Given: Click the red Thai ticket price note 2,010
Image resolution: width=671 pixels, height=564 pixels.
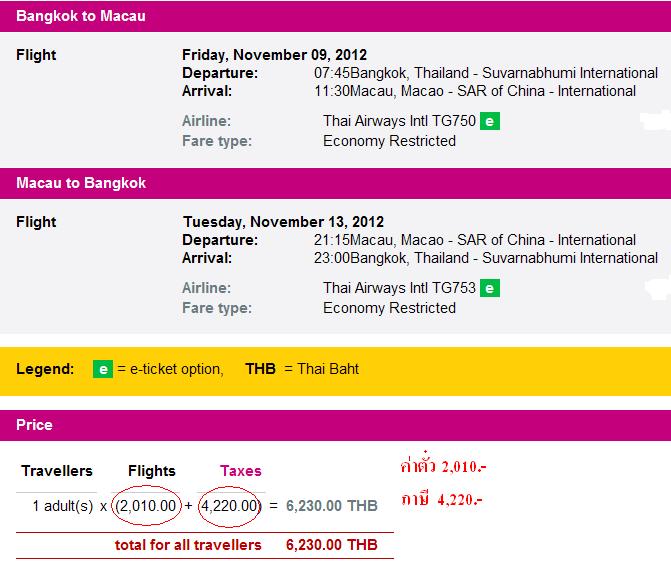Looking at the screenshot, I should point(443,465).
